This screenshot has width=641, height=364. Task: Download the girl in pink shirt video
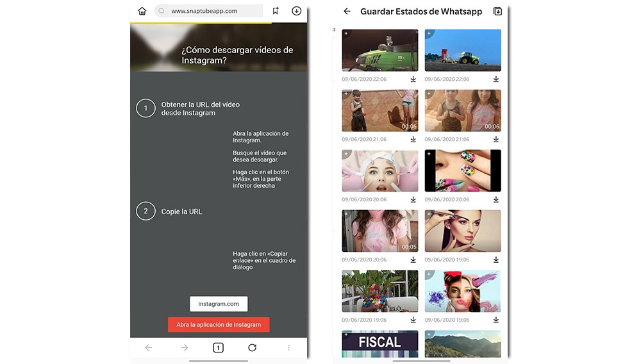413,260
